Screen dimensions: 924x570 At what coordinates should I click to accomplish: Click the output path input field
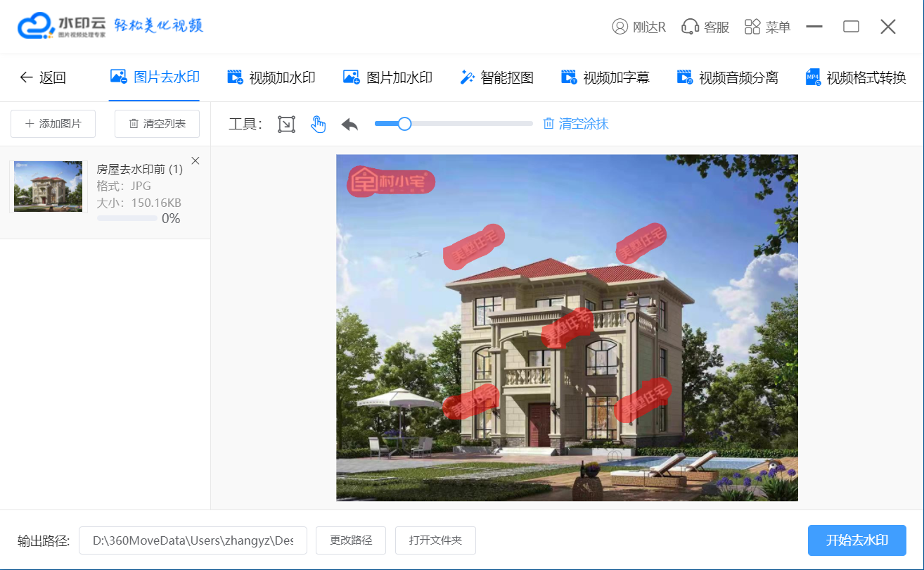pos(193,540)
